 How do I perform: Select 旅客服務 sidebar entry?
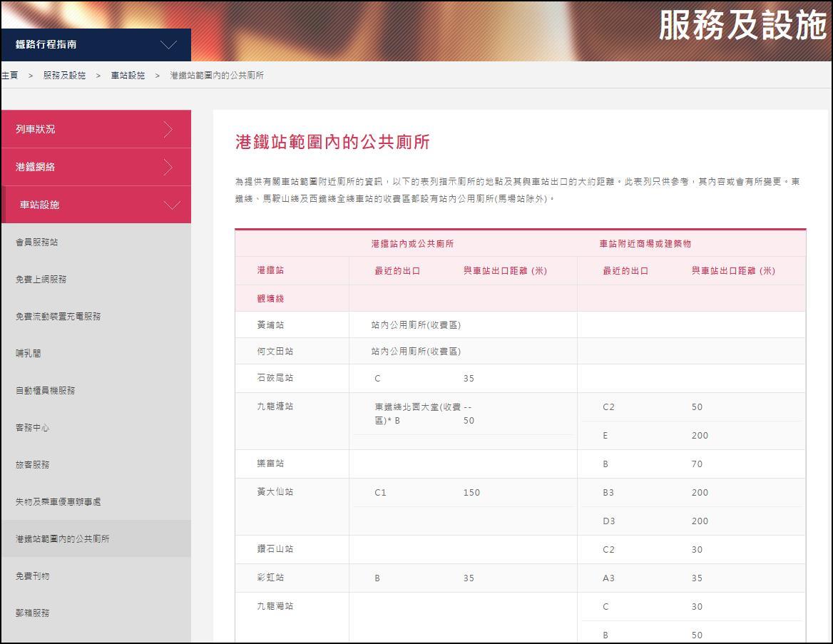coord(33,465)
